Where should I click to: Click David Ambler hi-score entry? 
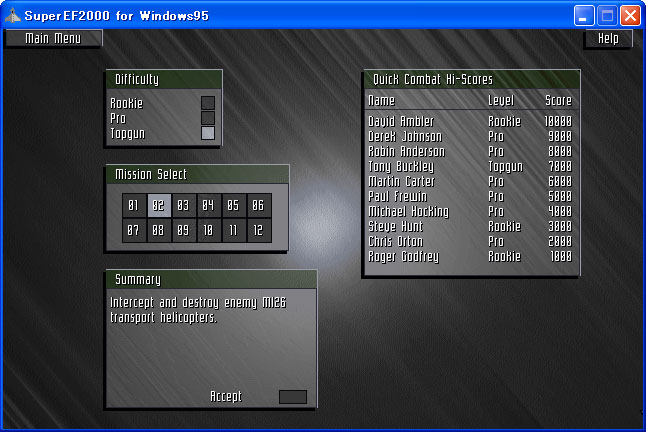[470, 121]
